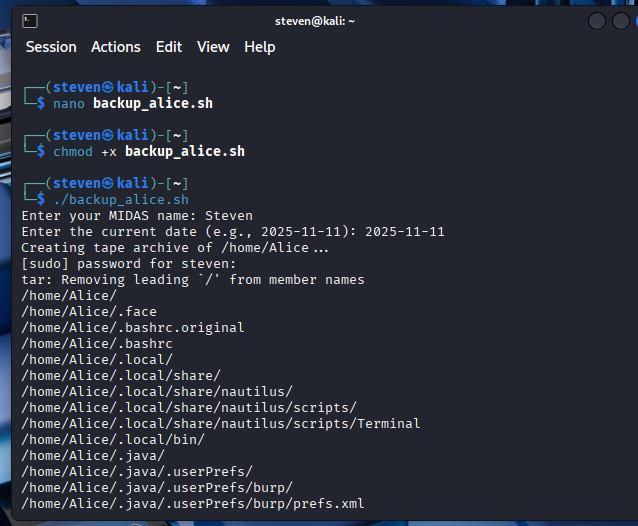Click the 'Creating tape archive' output line

175,247
